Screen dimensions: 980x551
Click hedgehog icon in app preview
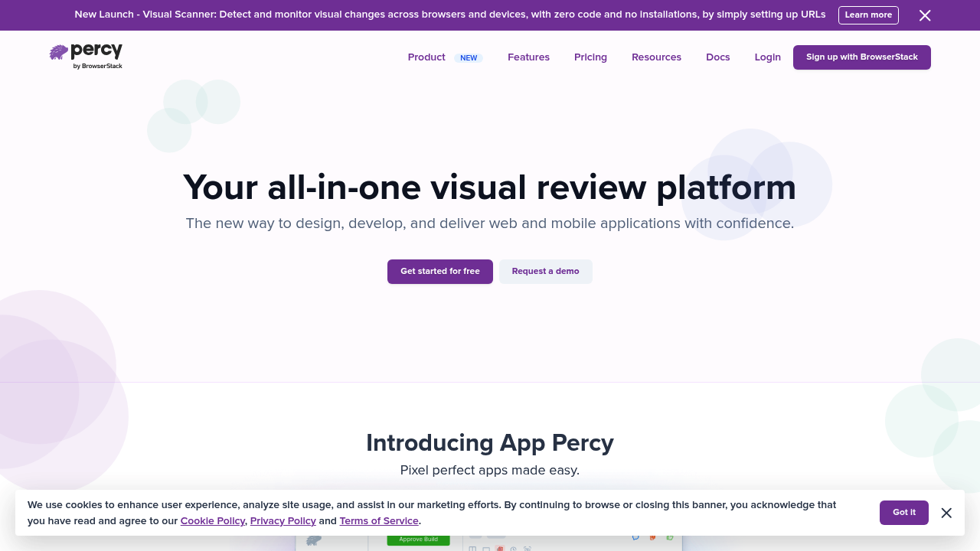(x=313, y=540)
